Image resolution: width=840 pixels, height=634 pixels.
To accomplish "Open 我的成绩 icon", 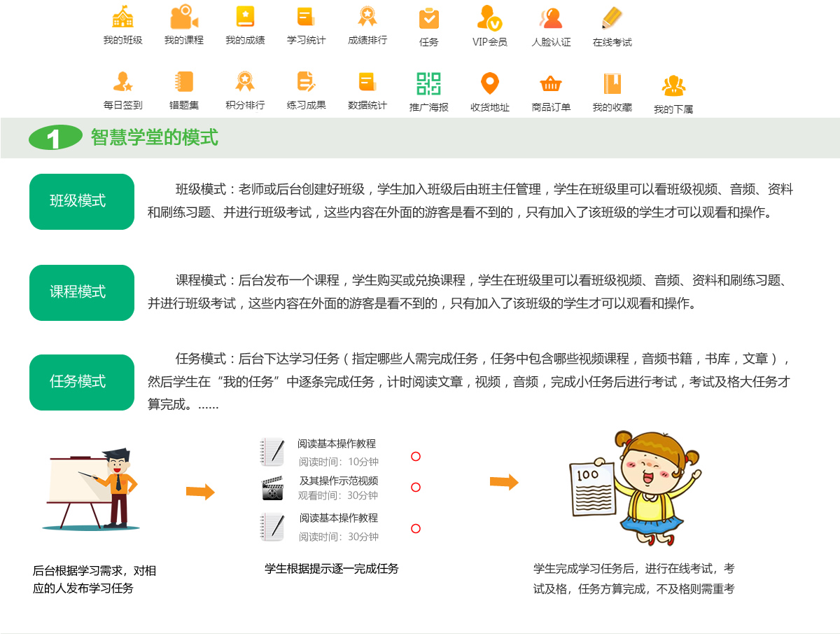I will (x=245, y=17).
